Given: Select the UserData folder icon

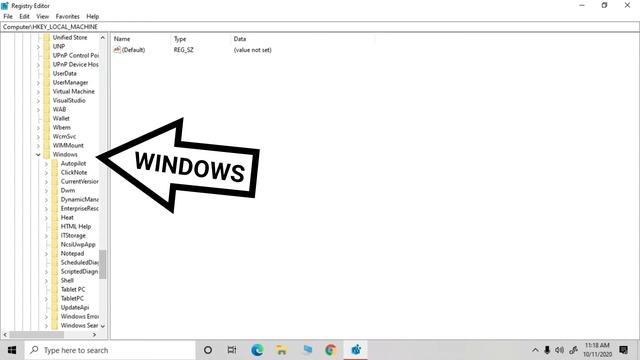Looking at the screenshot, I should (x=47, y=73).
